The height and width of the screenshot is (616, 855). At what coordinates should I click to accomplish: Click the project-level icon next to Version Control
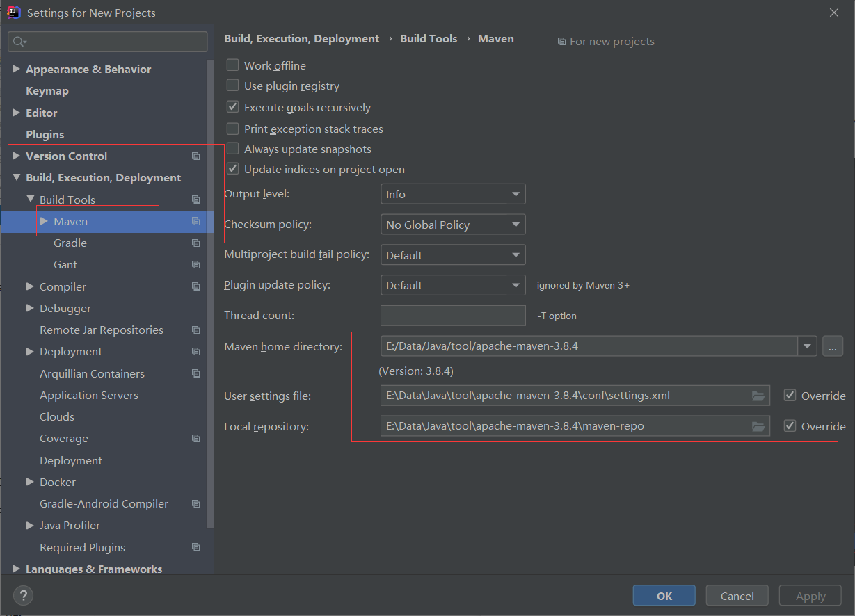point(195,156)
